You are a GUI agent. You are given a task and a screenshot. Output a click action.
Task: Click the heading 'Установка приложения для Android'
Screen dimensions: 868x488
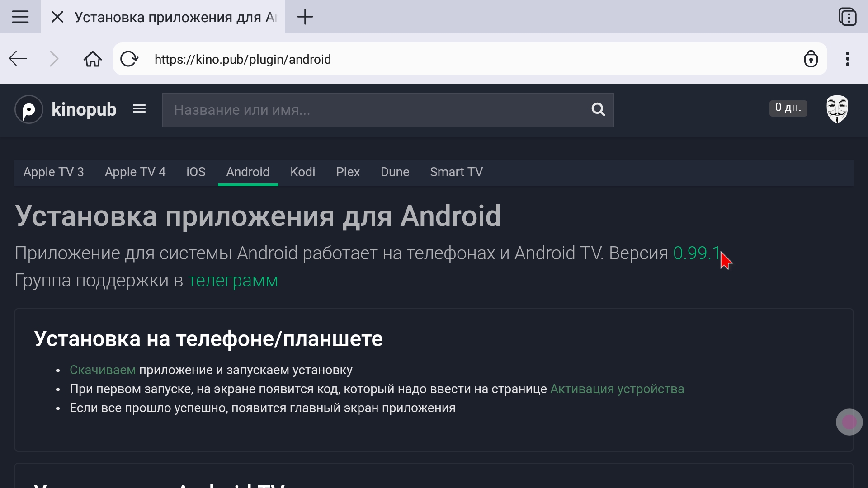pos(258,216)
